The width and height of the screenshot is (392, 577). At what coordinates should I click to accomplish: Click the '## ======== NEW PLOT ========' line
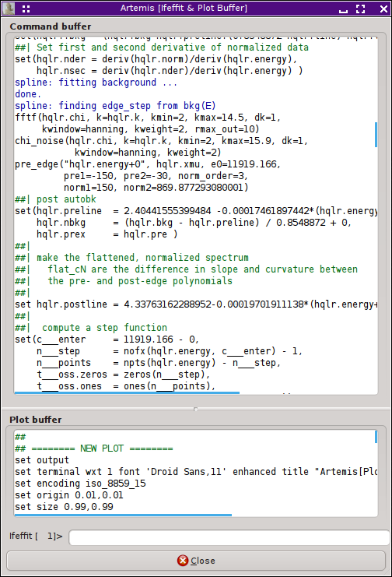[94, 449]
